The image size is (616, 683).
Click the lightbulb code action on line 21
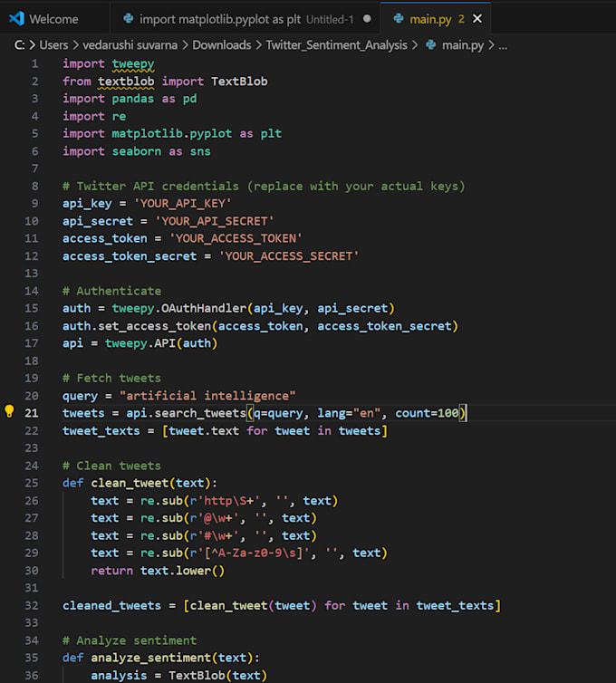10,412
